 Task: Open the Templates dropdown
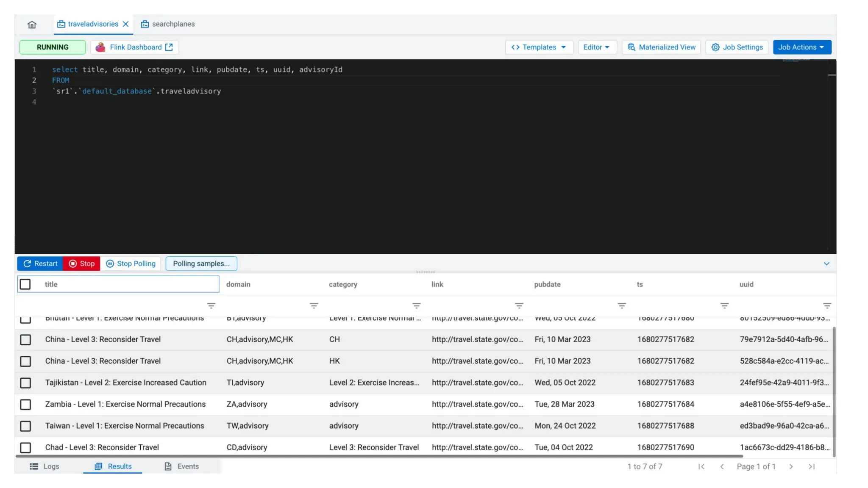click(x=539, y=47)
